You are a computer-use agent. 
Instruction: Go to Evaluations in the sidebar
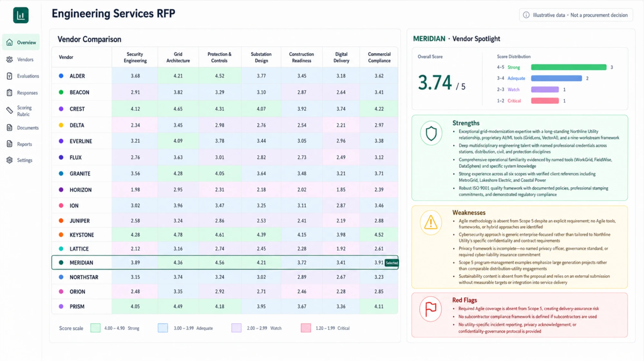tap(21, 76)
